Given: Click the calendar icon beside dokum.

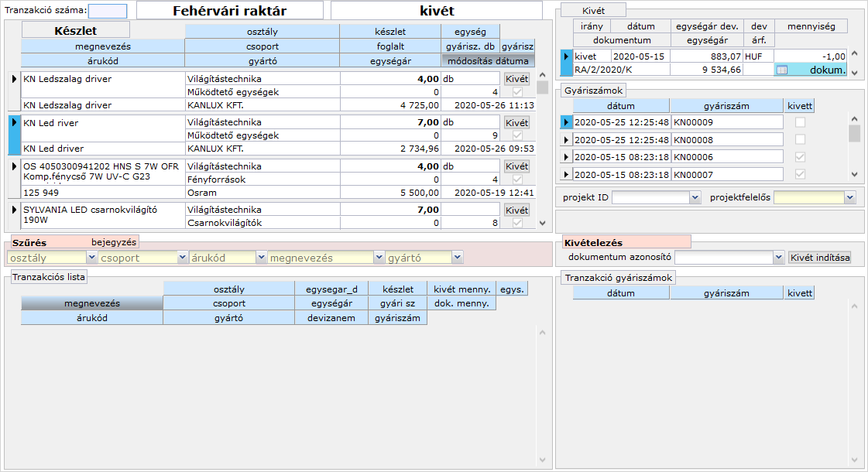Looking at the screenshot, I should click(x=781, y=70).
